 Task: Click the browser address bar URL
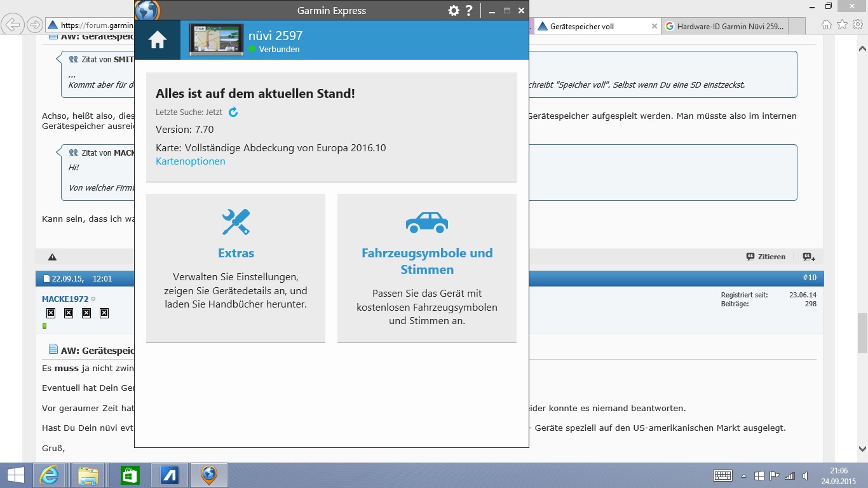tap(97, 25)
